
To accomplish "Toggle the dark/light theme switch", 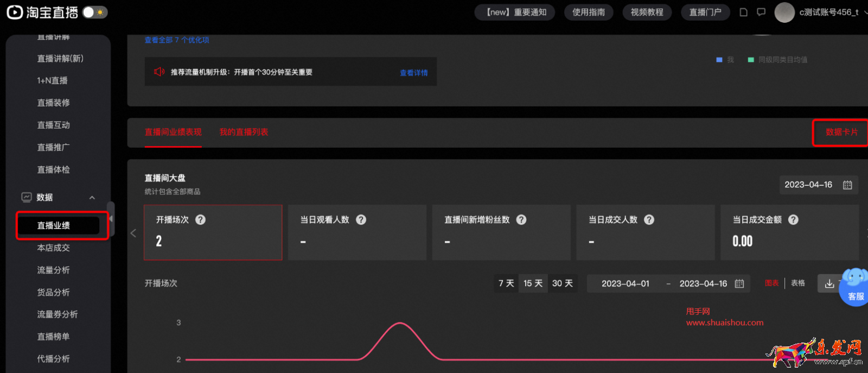I will (95, 12).
